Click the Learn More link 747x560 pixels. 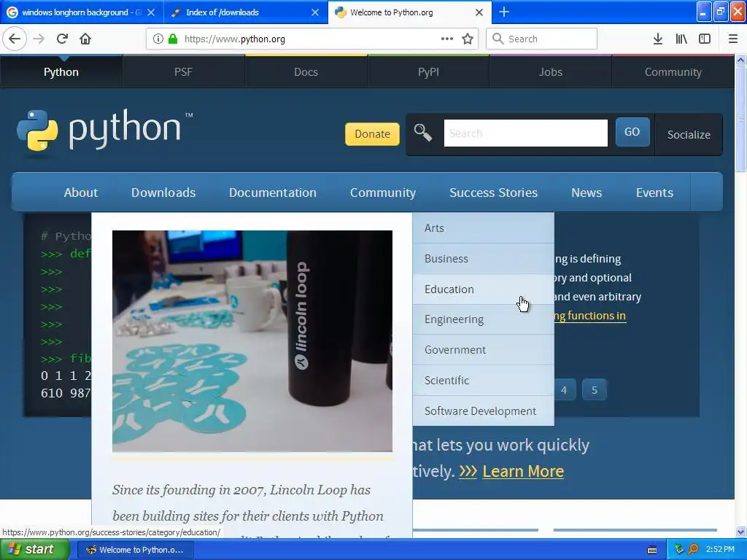click(x=522, y=472)
